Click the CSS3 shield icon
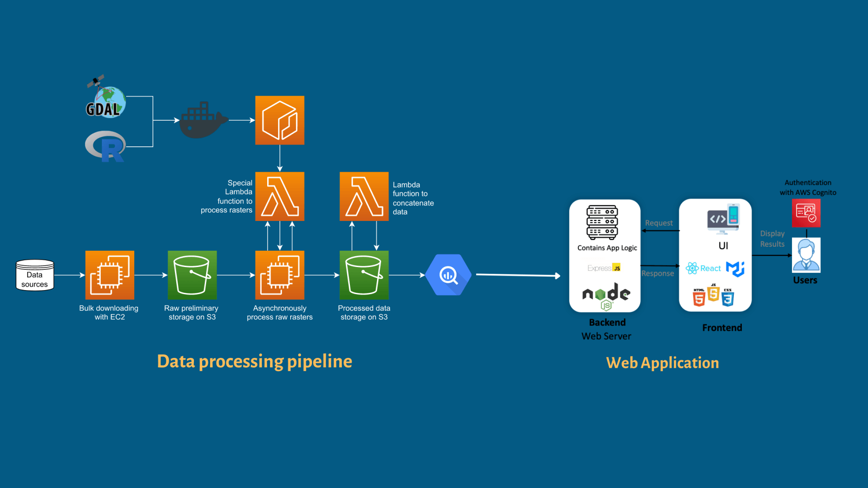The width and height of the screenshot is (868, 488). point(728,297)
